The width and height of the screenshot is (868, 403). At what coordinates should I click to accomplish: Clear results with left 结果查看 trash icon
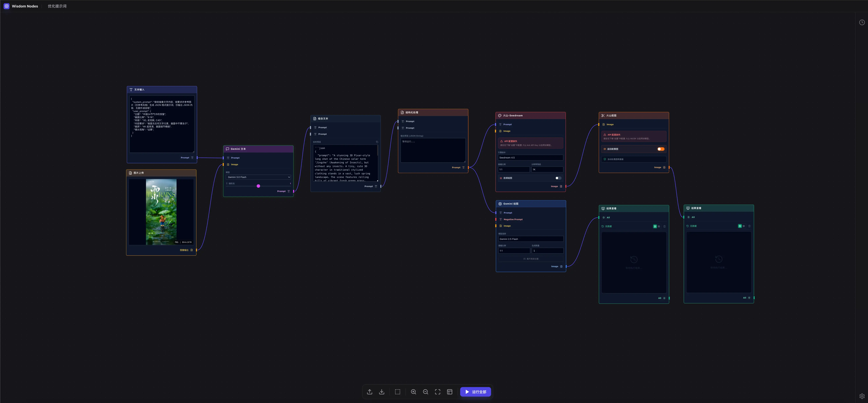[664, 226]
